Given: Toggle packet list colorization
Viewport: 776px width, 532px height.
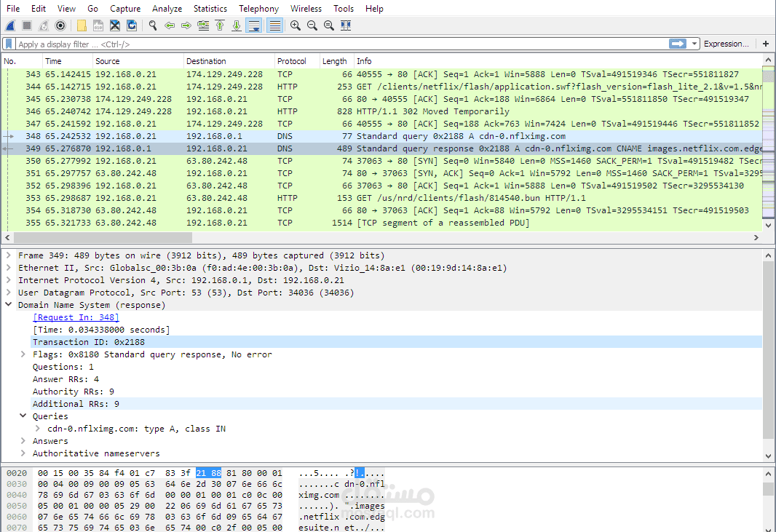Looking at the screenshot, I should [x=274, y=25].
